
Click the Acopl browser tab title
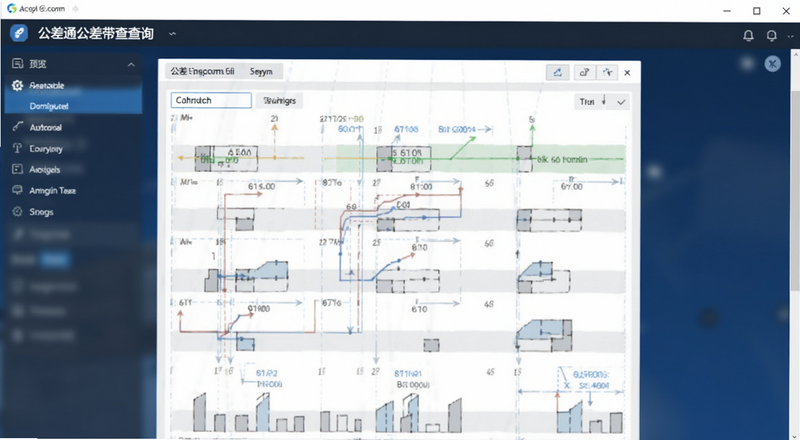pos(42,9)
